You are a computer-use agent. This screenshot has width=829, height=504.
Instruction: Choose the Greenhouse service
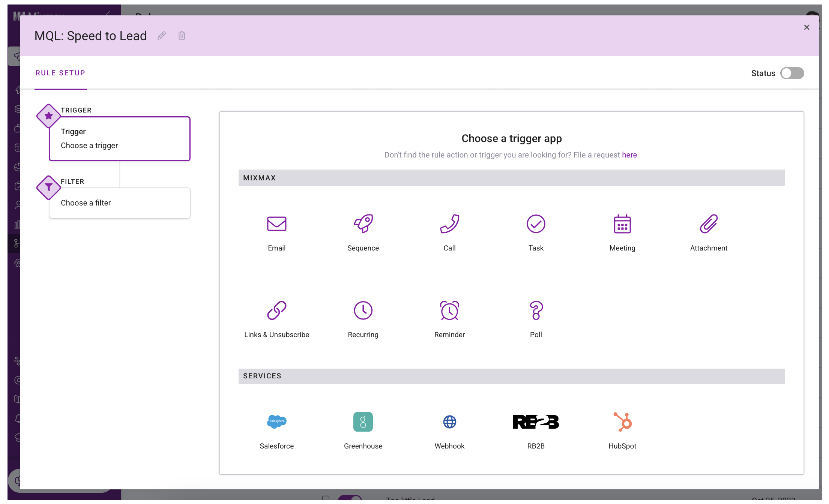click(363, 430)
